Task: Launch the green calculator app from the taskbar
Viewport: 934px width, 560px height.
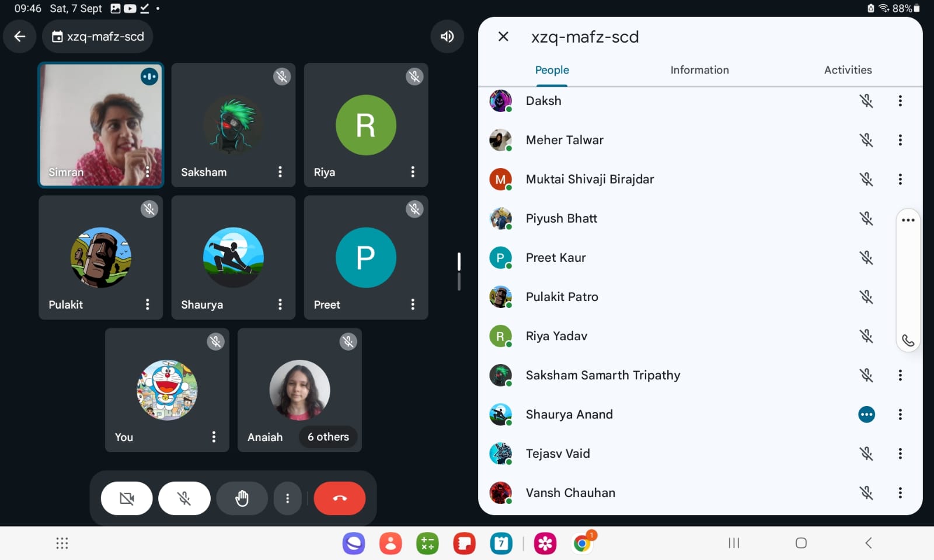Action: tap(427, 544)
